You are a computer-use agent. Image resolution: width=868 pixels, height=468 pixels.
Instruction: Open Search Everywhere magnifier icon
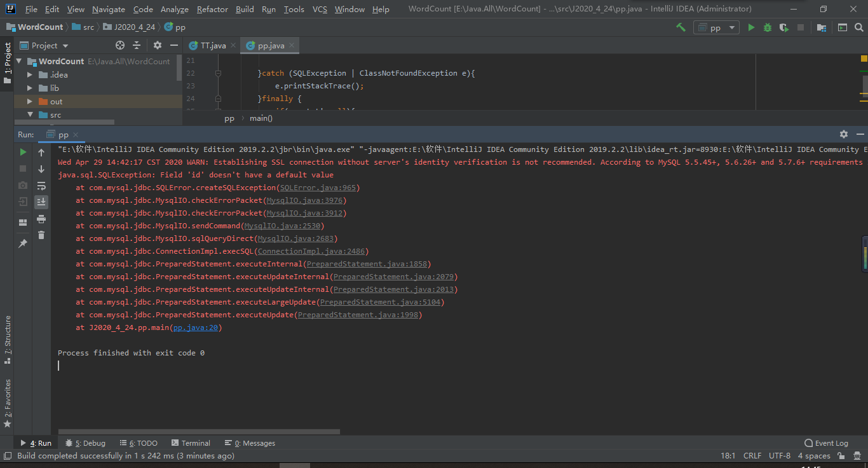(x=859, y=27)
